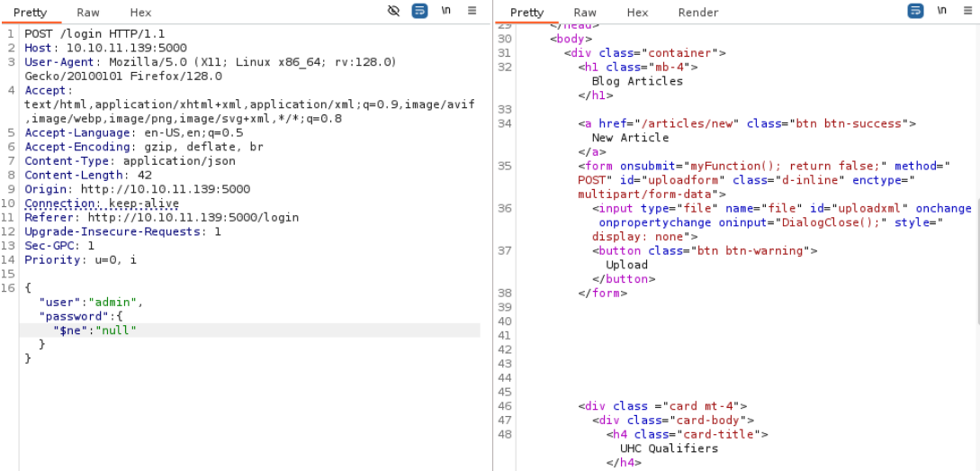This screenshot has height=471, width=980.
Task: Click the "Origin: http://10.10.11.139:5000" header
Action: click(137, 189)
